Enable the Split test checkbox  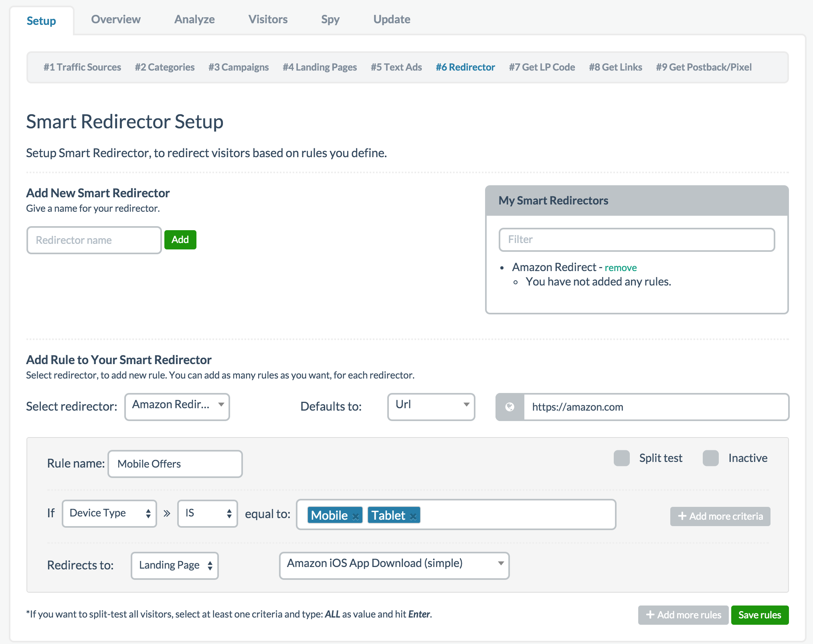(x=622, y=458)
